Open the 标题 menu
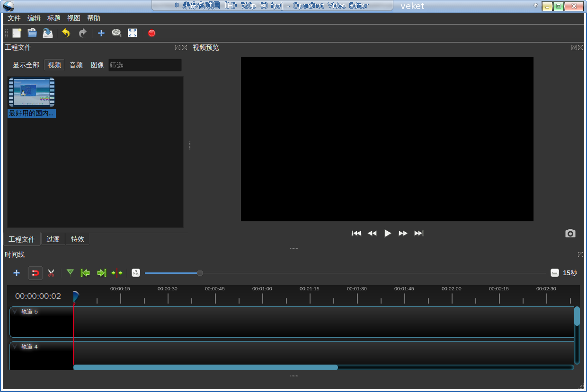The width and height of the screenshot is (587, 392). click(x=54, y=18)
